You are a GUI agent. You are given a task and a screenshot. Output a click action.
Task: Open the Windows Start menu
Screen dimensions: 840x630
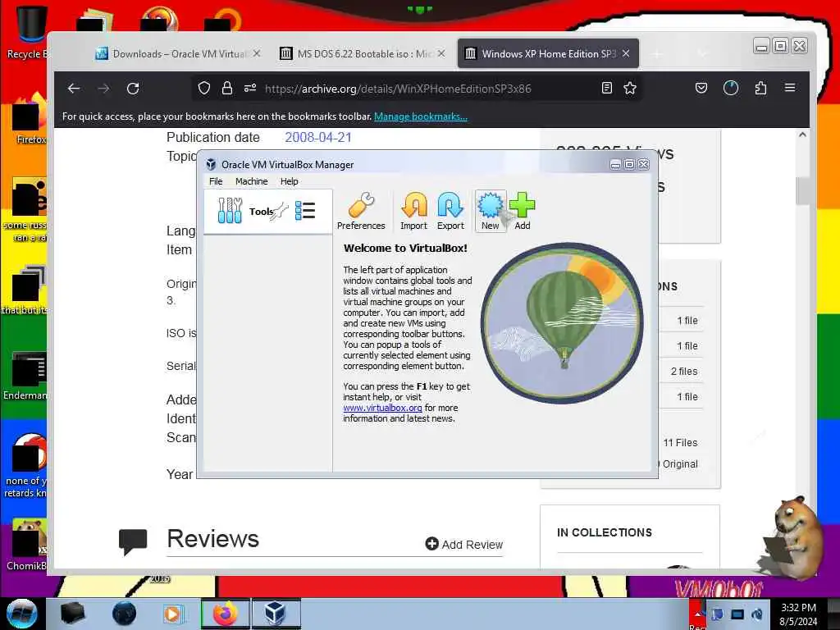[22, 614]
